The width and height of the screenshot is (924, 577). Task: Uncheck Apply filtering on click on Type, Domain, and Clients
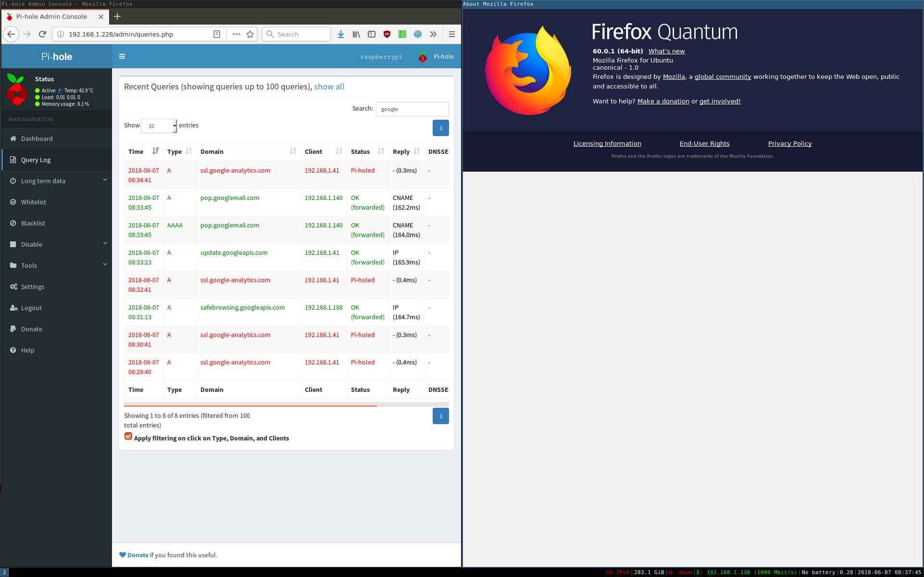click(x=128, y=436)
